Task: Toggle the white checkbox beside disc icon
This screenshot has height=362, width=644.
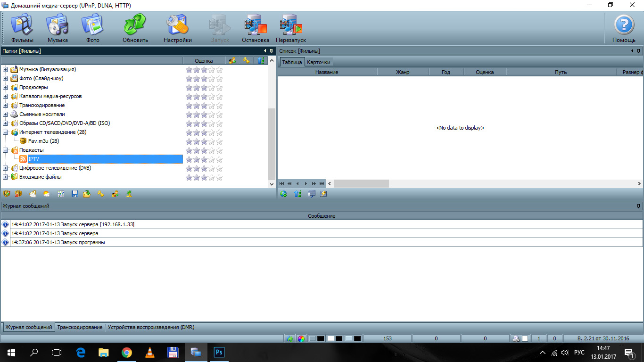Action: click(x=525, y=338)
